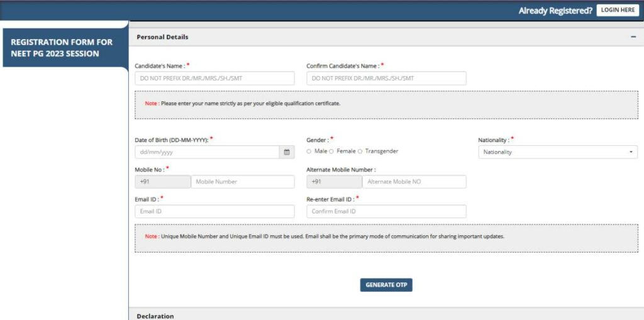Viewport: 644px width, 320px height.
Task: Click the +91 mobile country code box
Action: (x=162, y=182)
